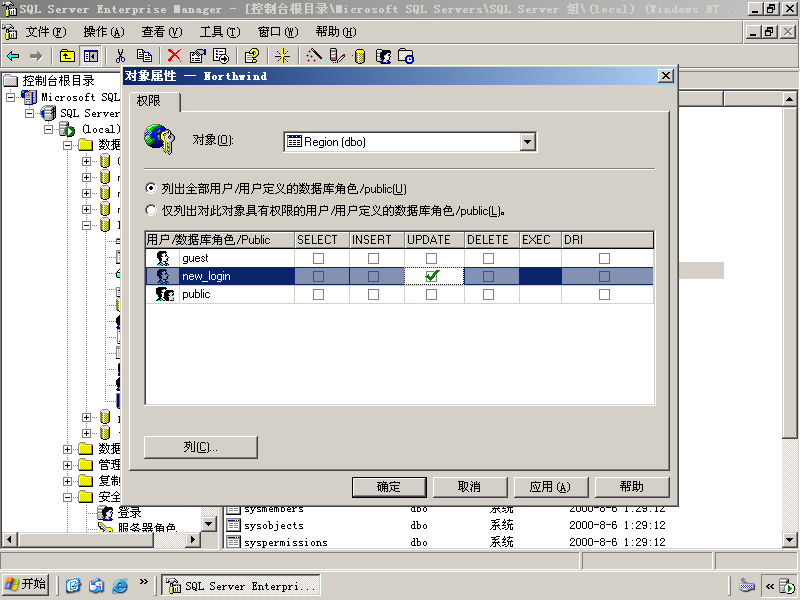Collapse the (local) server node
The image size is (800, 600).
tap(48, 129)
